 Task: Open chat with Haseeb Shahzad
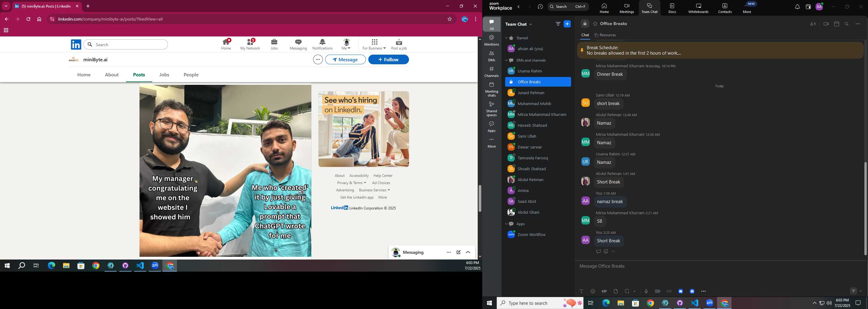(x=538, y=126)
